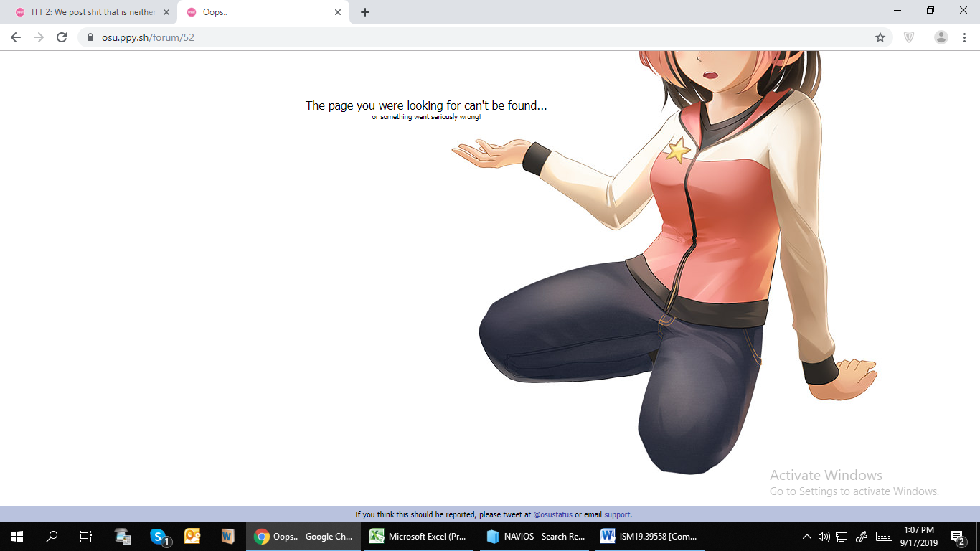Viewport: 980px width, 551px height.
Task: Open the clock and date flyout
Action: (x=918, y=536)
